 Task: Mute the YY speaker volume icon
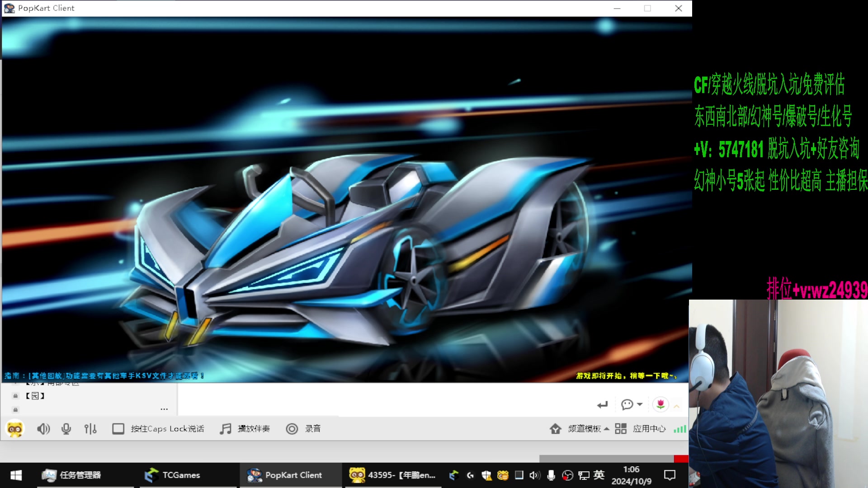click(43, 428)
